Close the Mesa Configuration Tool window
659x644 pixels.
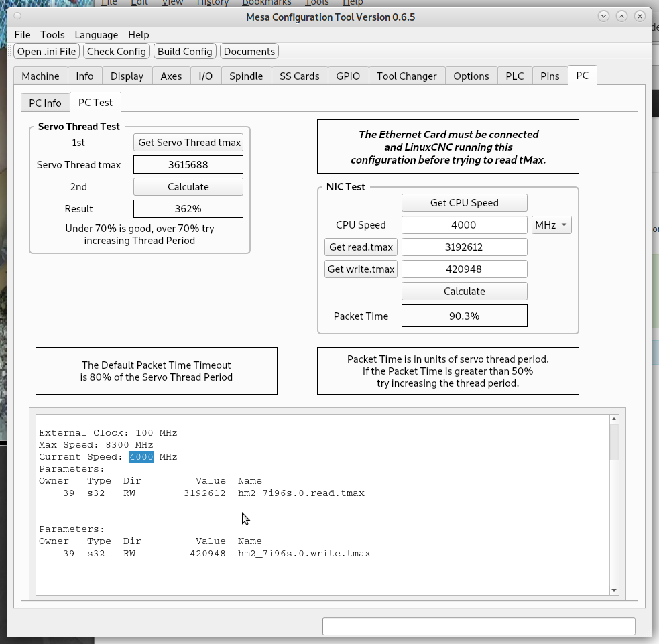tap(640, 16)
